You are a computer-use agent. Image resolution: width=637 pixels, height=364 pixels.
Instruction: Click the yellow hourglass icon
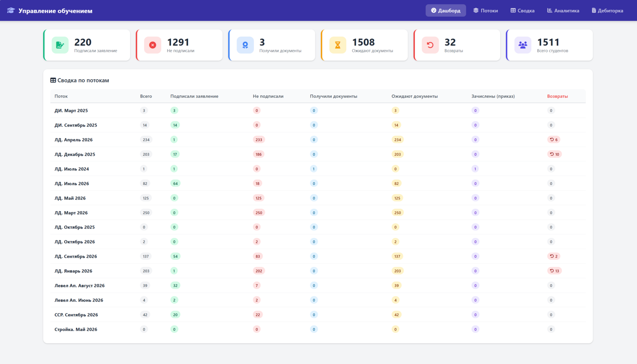point(338,45)
